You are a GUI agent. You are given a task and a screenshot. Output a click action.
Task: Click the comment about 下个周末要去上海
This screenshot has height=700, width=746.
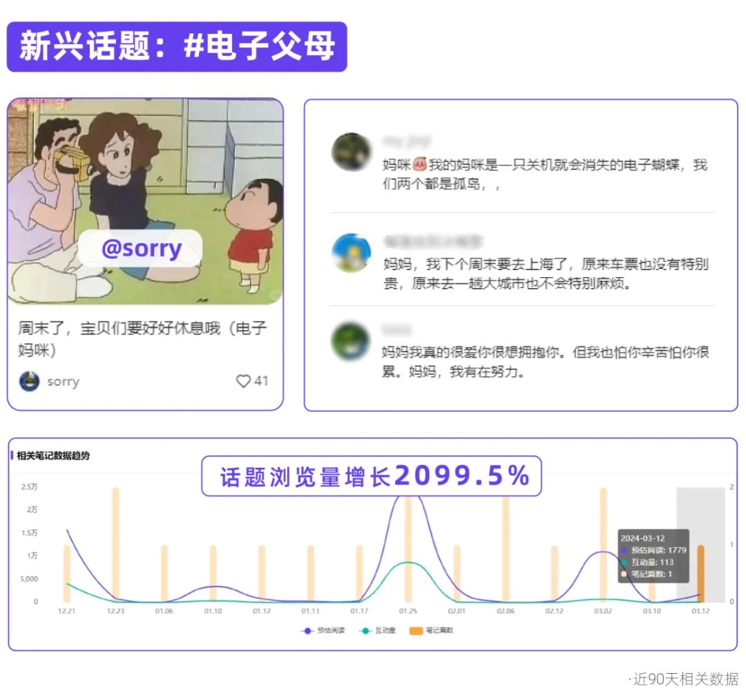tap(546, 274)
